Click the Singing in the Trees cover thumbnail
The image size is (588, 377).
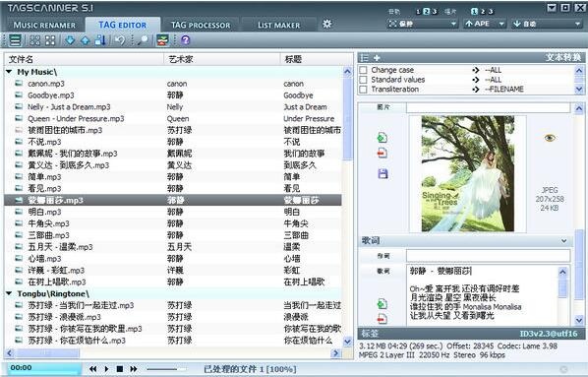(468, 173)
